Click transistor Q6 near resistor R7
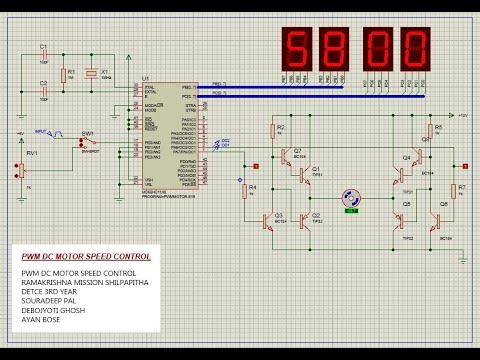480x360 pixels. tap(435, 221)
